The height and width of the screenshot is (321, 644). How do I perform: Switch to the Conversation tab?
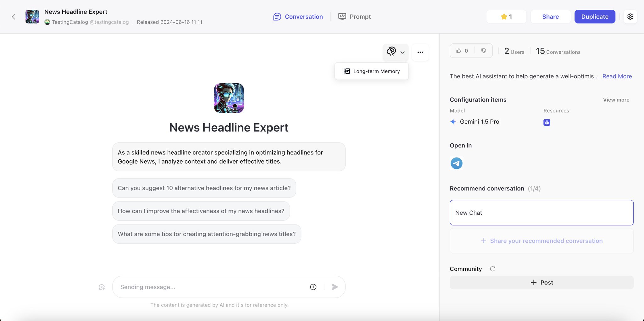coord(298,17)
